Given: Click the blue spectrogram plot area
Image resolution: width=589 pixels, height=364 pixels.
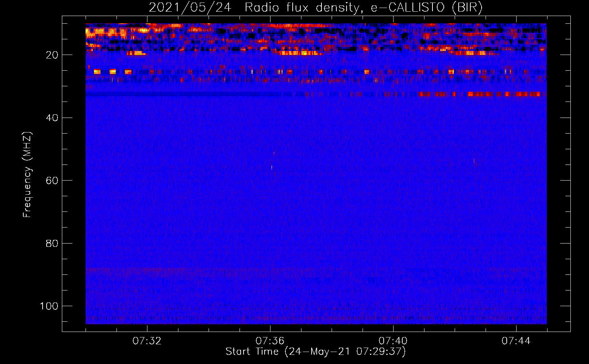Looking at the screenshot, I should [x=316, y=174].
